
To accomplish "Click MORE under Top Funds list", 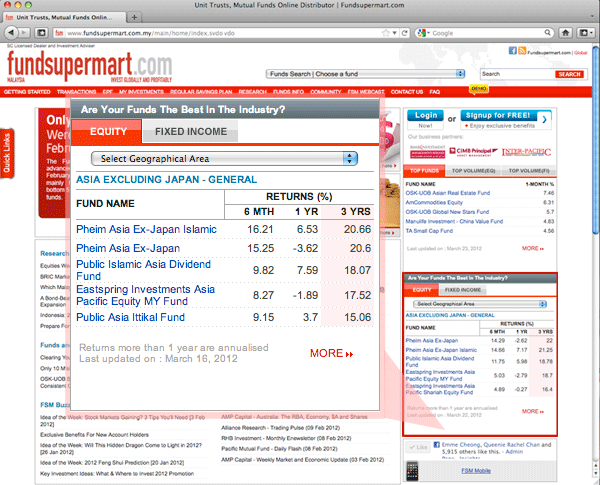I will pos(533,248).
